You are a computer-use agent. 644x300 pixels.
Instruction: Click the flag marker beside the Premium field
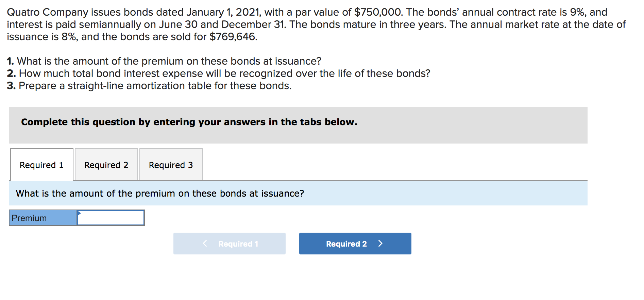pyautogui.click(x=79, y=214)
